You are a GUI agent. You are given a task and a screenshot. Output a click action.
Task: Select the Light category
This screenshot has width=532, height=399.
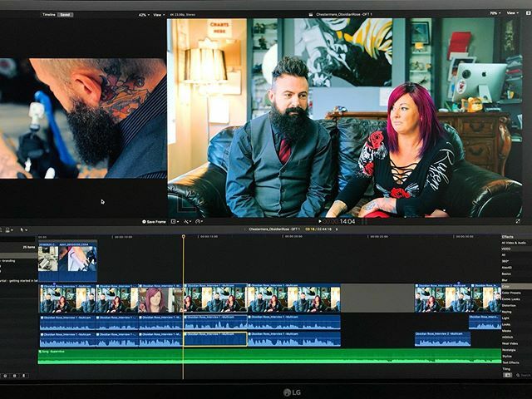[505, 318]
